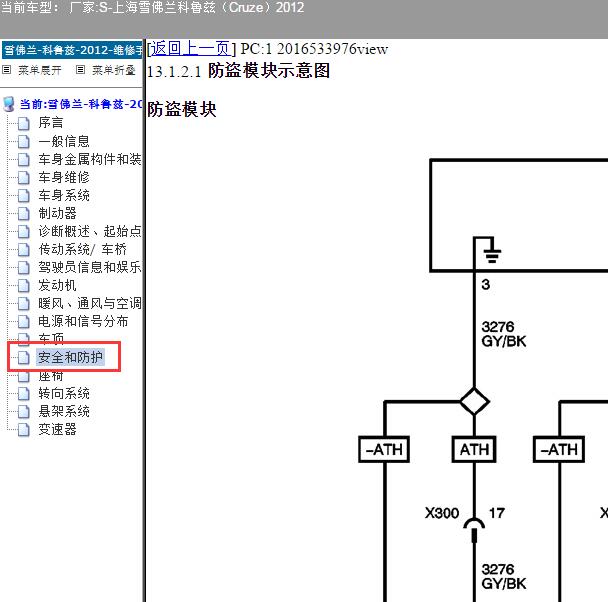
Task: Open the 序言 tree item
Action: pos(50,123)
